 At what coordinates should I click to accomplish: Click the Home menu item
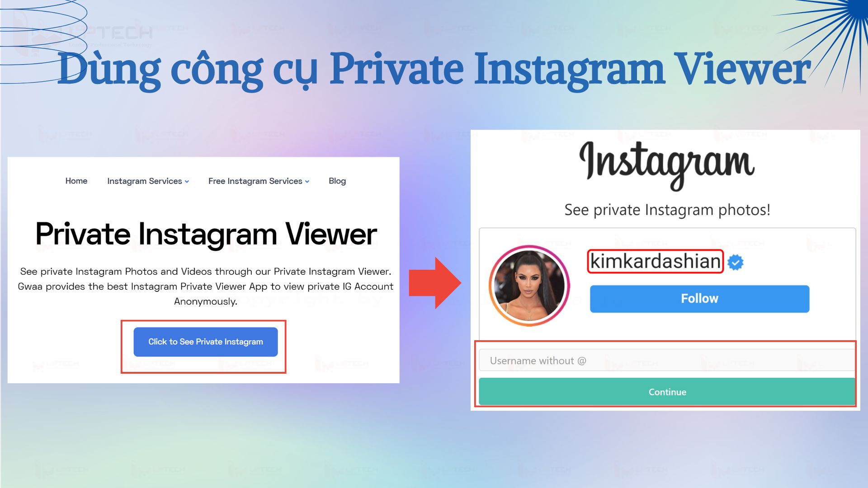[76, 181]
